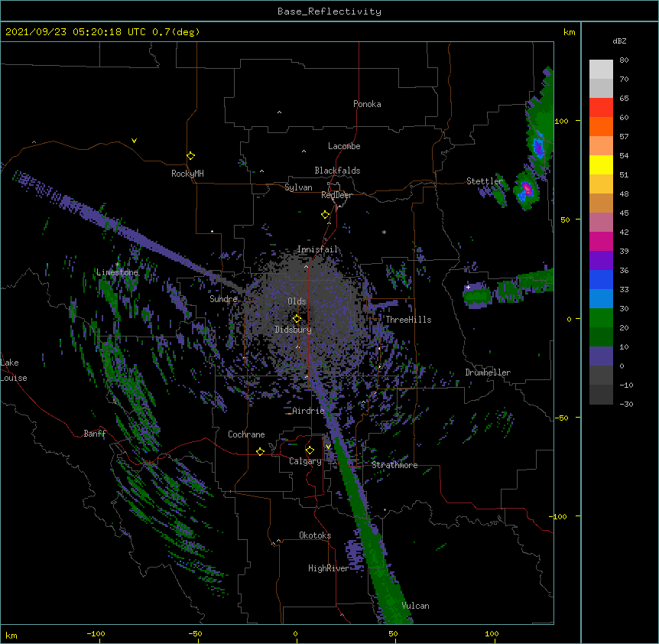Click the ThreeHills label
The width and height of the screenshot is (659, 644).
coord(408,320)
